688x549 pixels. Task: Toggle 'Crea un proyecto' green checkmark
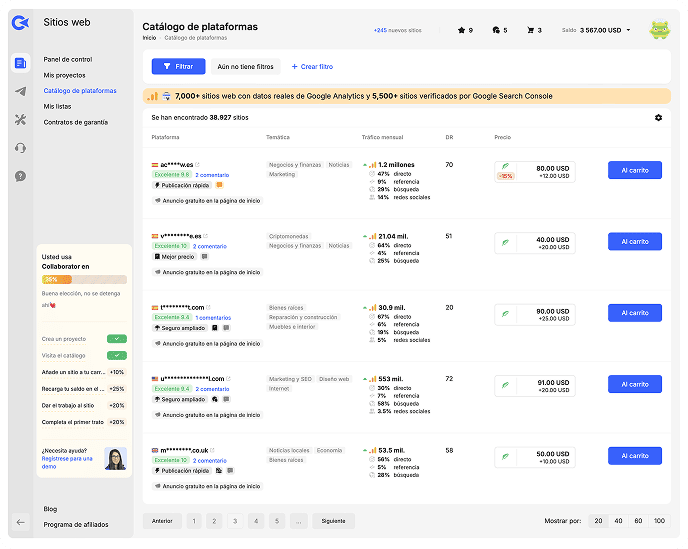pyautogui.click(x=117, y=339)
